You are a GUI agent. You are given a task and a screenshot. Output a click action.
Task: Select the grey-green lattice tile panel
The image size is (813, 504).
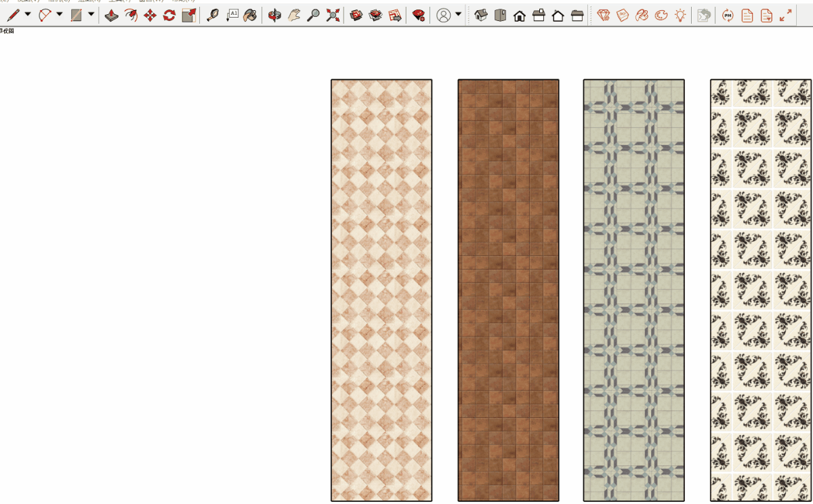click(634, 290)
